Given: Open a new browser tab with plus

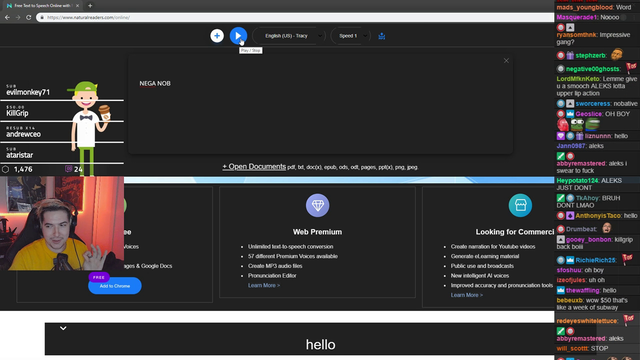Looking at the screenshot, I should [x=90, y=6].
